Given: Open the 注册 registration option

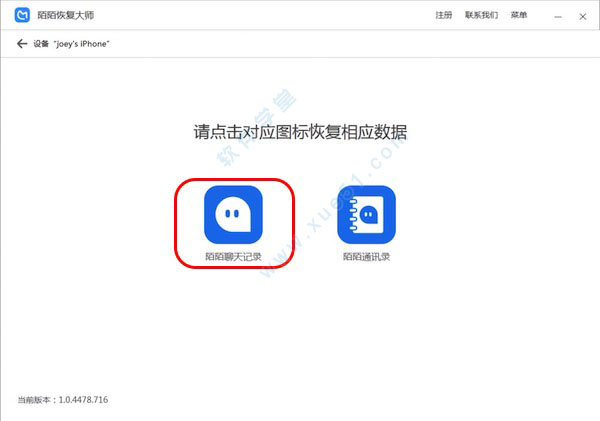Looking at the screenshot, I should click(x=444, y=16).
